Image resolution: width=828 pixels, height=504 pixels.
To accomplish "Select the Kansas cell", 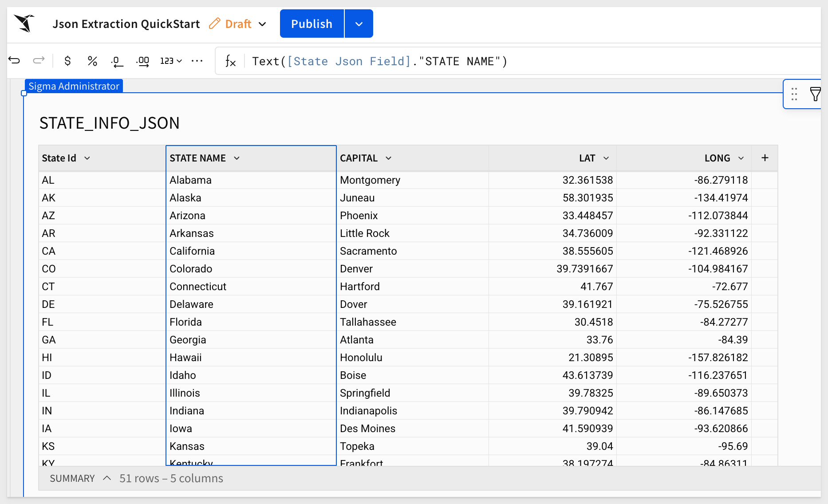I will (x=251, y=446).
